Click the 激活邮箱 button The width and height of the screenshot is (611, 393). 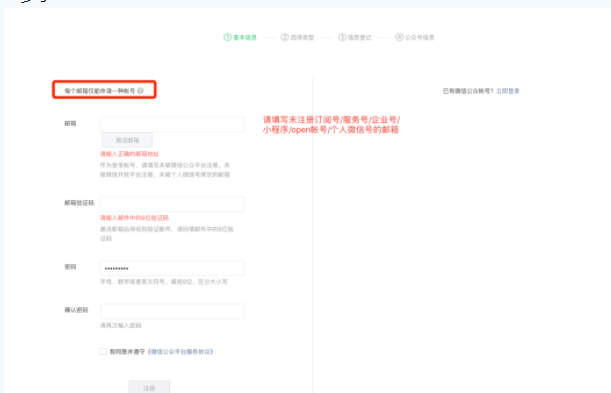coord(127,140)
